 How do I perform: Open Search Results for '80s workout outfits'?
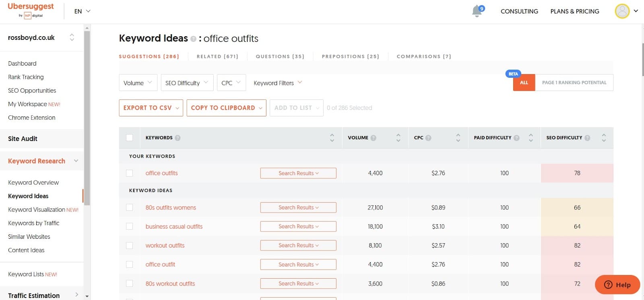[298, 283]
